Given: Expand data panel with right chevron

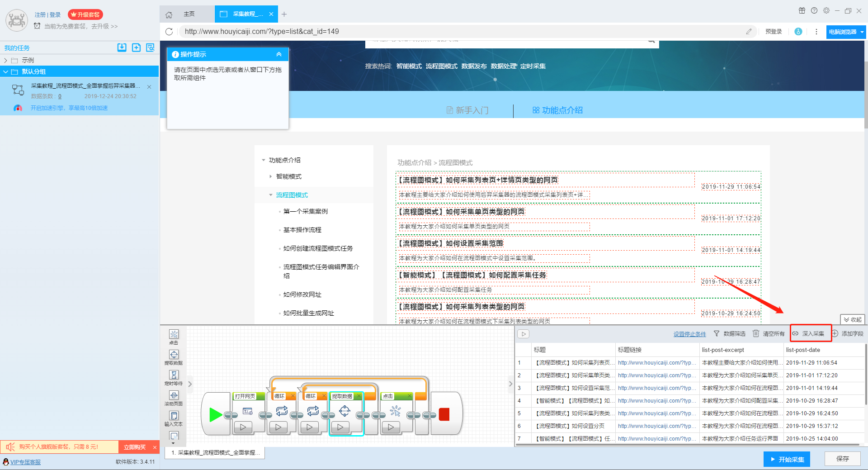Looking at the screenshot, I should [511, 384].
